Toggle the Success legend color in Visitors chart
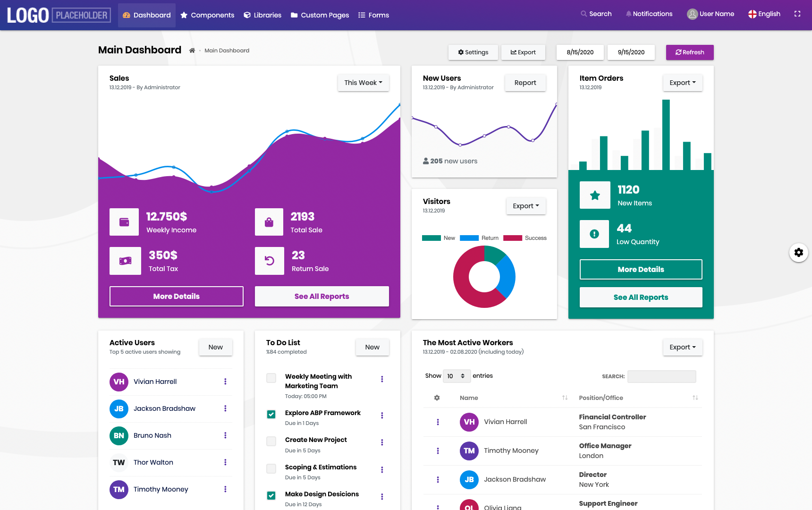The height and width of the screenshot is (510, 812). pyautogui.click(x=513, y=238)
